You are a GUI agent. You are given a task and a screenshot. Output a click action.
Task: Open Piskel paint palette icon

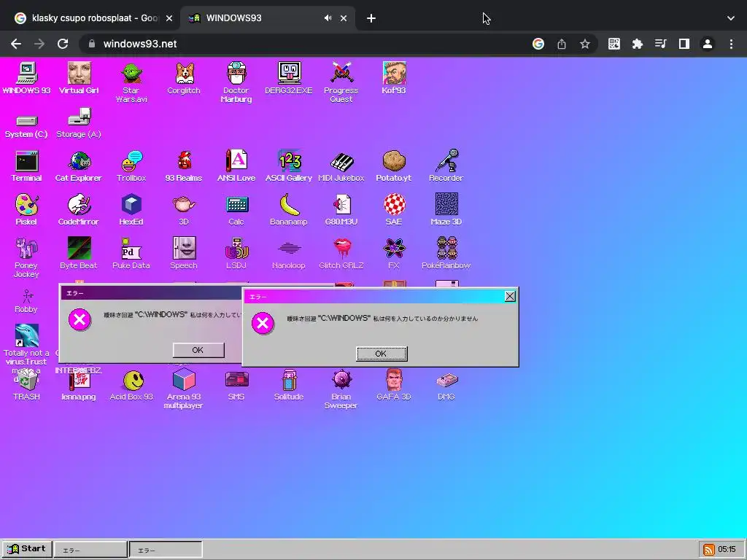(27, 209)
